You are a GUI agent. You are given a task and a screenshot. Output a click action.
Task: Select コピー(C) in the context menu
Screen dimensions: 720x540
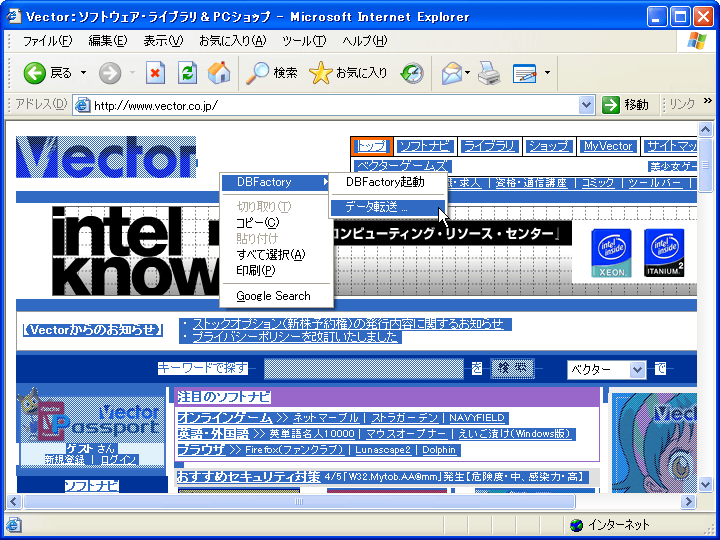(x=276, y=223)
